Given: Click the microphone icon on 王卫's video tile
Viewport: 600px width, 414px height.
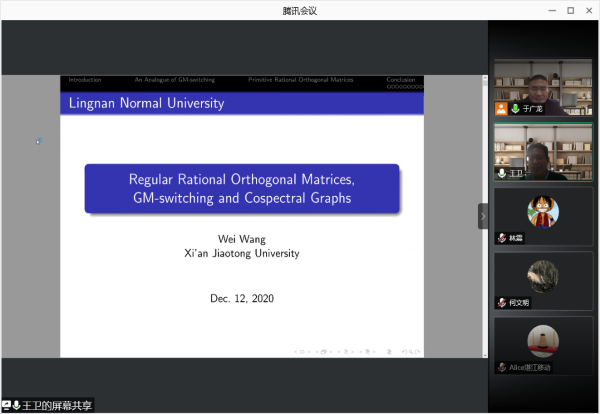Looking at the screenshot, I should [502, 173].
